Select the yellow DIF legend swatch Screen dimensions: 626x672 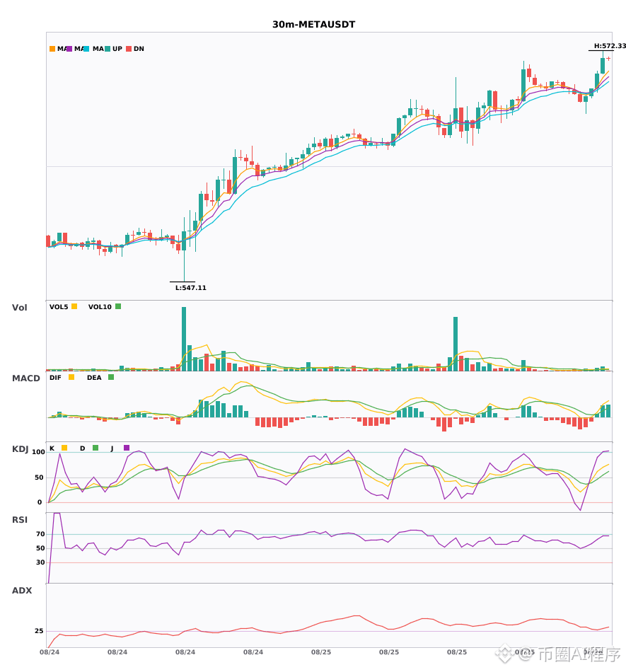(x=71, y=377)
